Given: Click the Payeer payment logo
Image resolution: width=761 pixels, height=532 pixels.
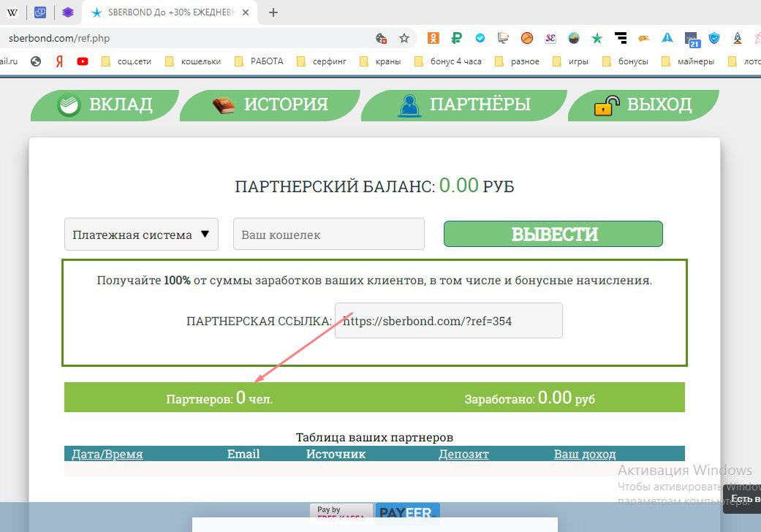Looking at the screenshot, I should click(407, 513).
